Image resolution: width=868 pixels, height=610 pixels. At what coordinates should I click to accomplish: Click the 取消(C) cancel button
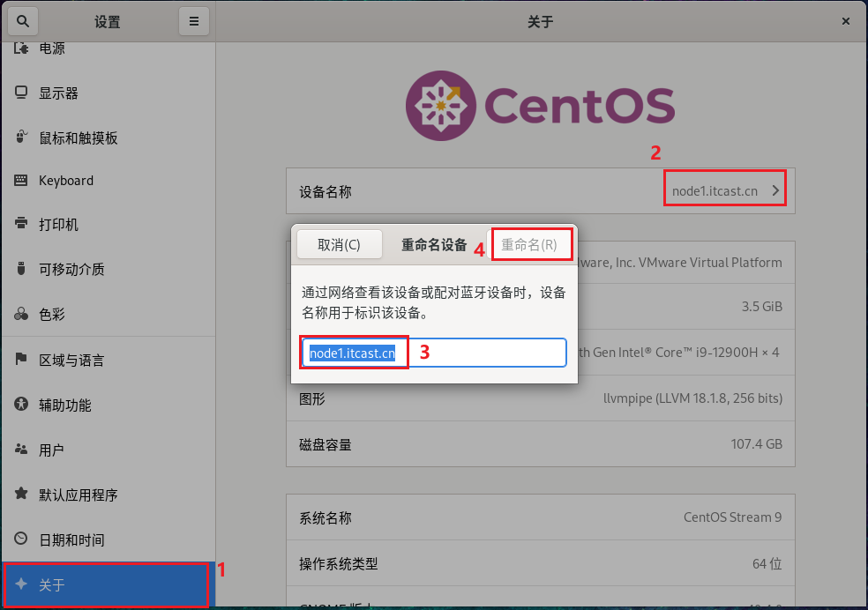[x=340, y=244]
